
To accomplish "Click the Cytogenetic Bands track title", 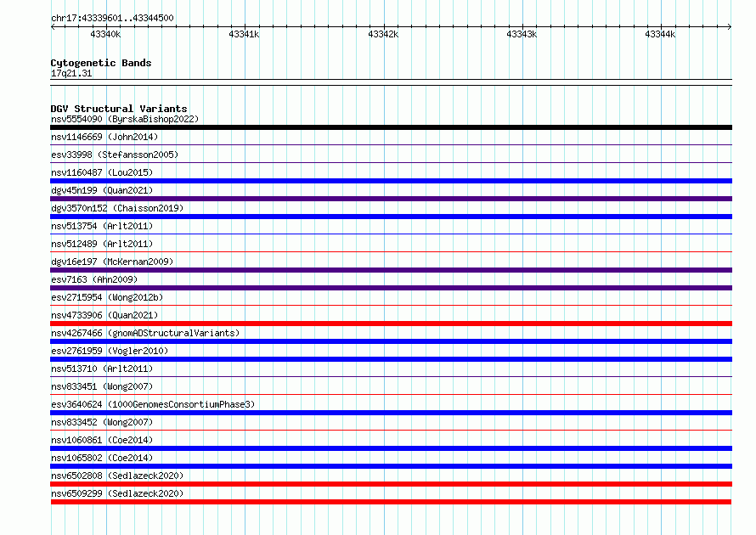I will coord(101,63).
